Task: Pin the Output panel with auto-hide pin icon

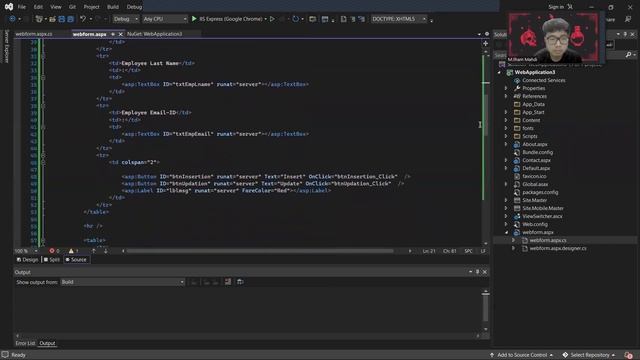Action: 478,272
